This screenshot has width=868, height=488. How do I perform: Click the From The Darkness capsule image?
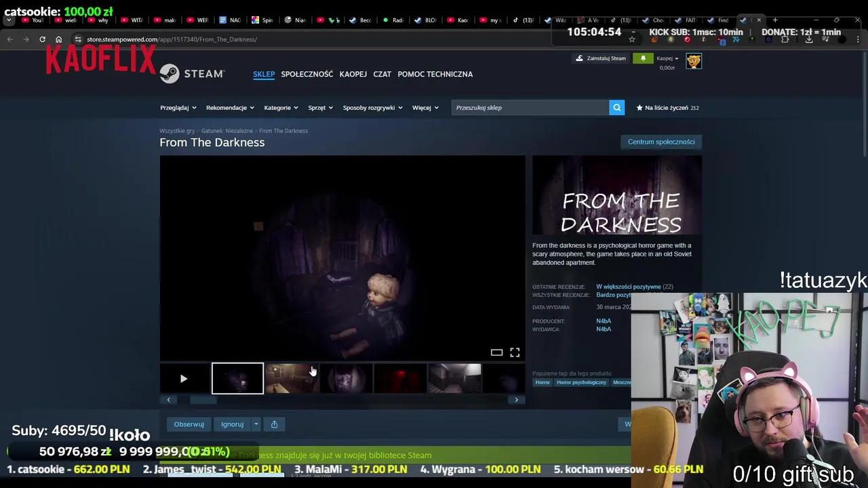[x=617, y=195]
